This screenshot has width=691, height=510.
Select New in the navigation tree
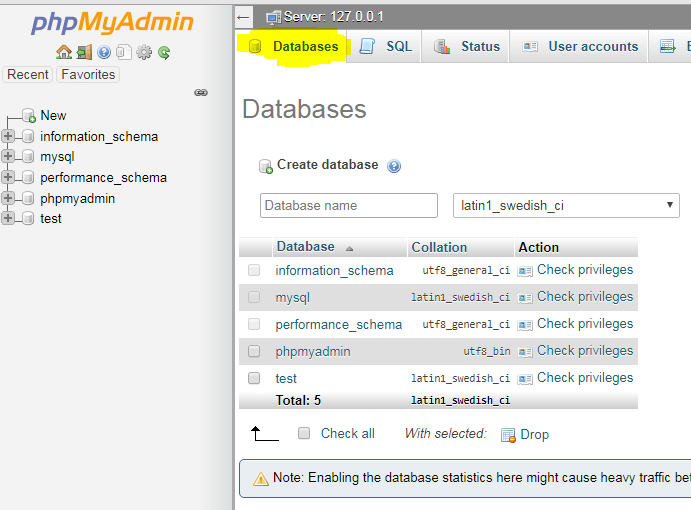53,115
